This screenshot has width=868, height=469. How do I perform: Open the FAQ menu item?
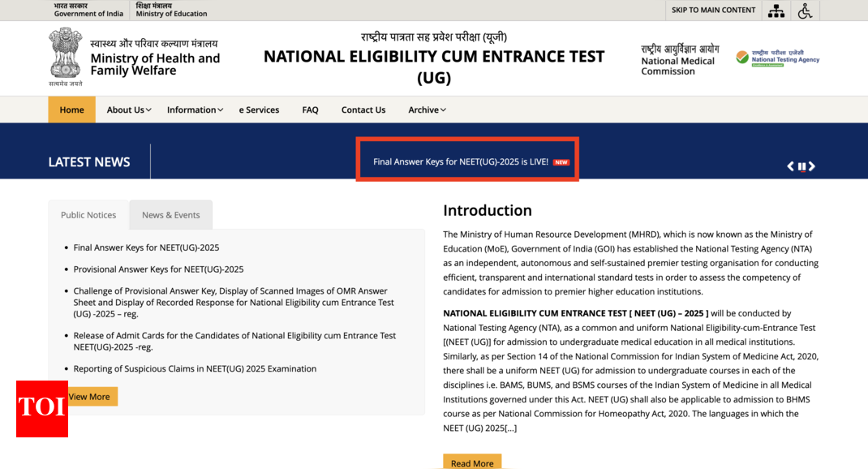click(310, 110)
